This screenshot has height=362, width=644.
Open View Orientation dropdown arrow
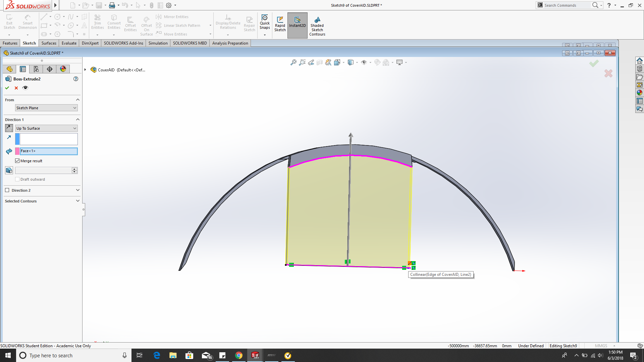tap(343, 62)
